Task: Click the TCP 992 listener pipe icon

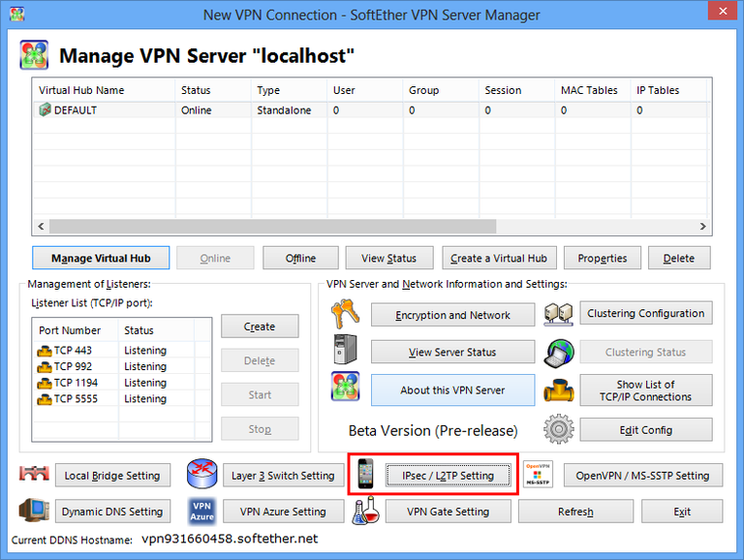Action: coord(45,367)
